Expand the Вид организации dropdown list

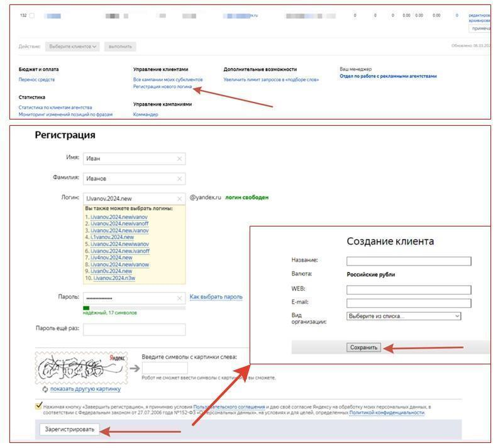(404, 316)
